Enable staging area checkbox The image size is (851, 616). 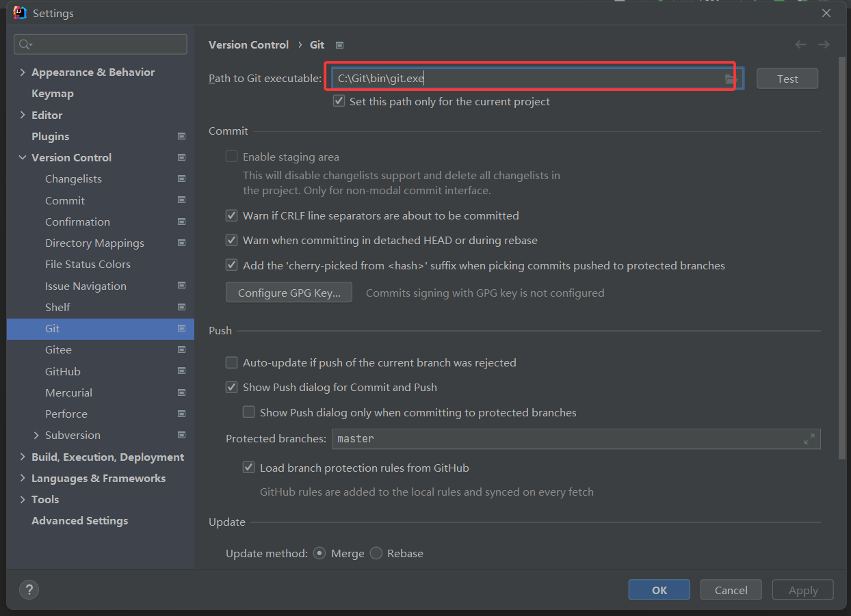232,157
